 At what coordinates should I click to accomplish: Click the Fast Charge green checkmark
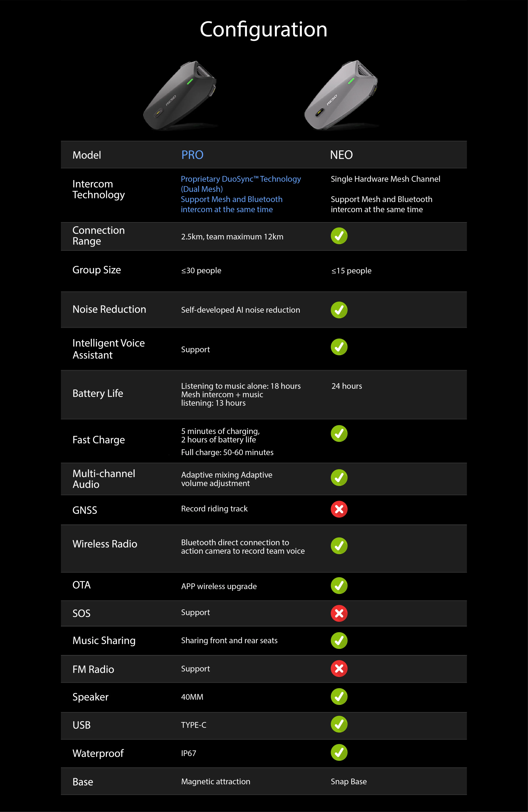(339, 433)
